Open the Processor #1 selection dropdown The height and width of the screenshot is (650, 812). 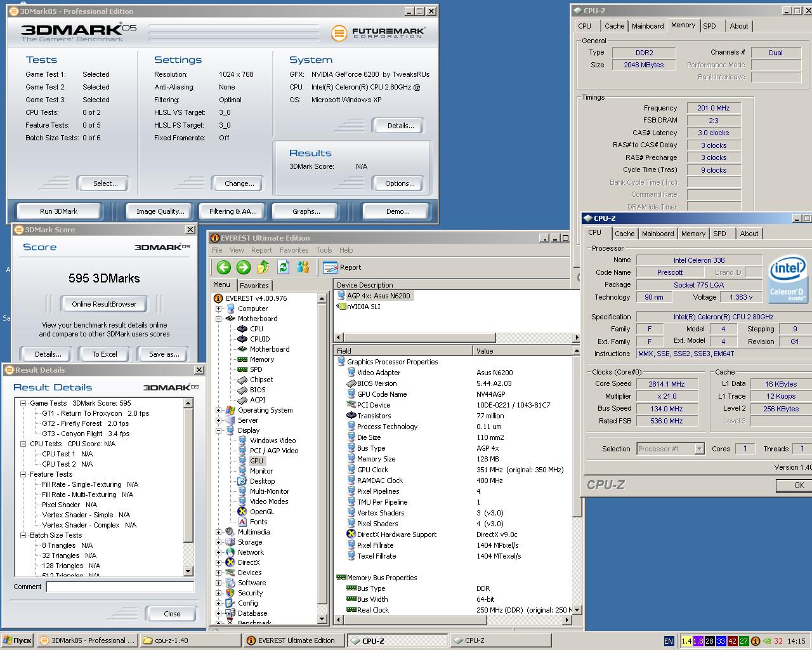699,449
